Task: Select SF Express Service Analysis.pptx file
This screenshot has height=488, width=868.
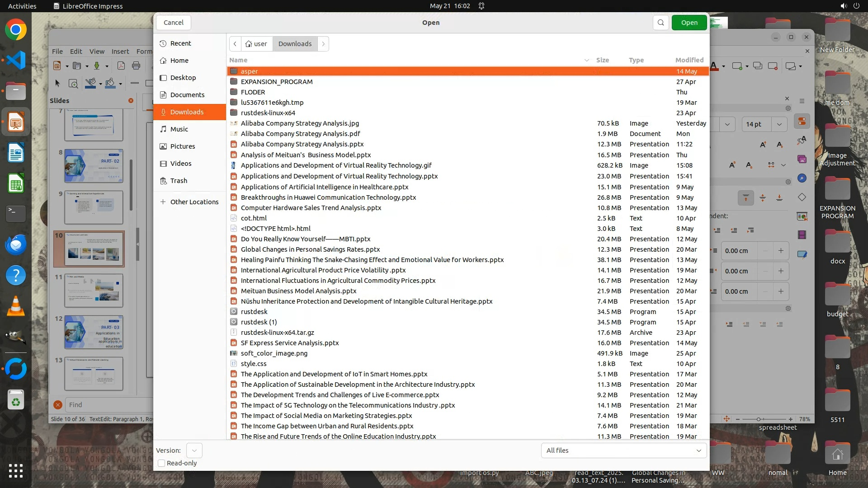Action: click(289, 343)
